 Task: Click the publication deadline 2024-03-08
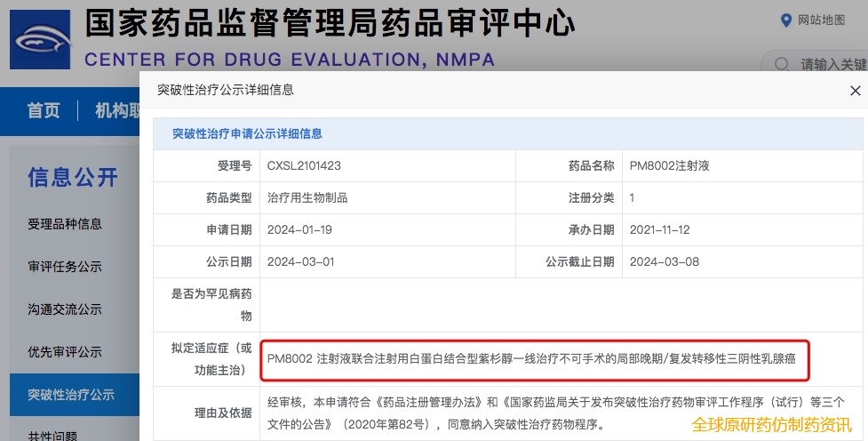pos(665,262)
